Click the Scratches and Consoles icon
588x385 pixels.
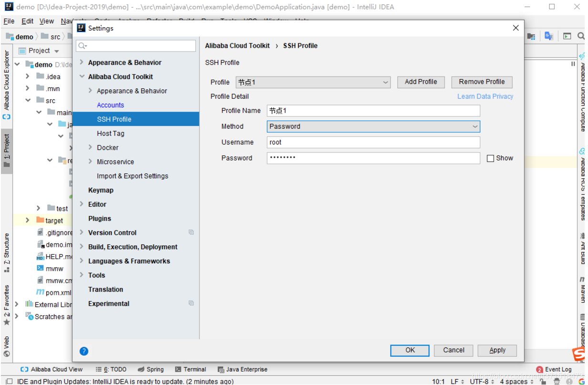30,316
